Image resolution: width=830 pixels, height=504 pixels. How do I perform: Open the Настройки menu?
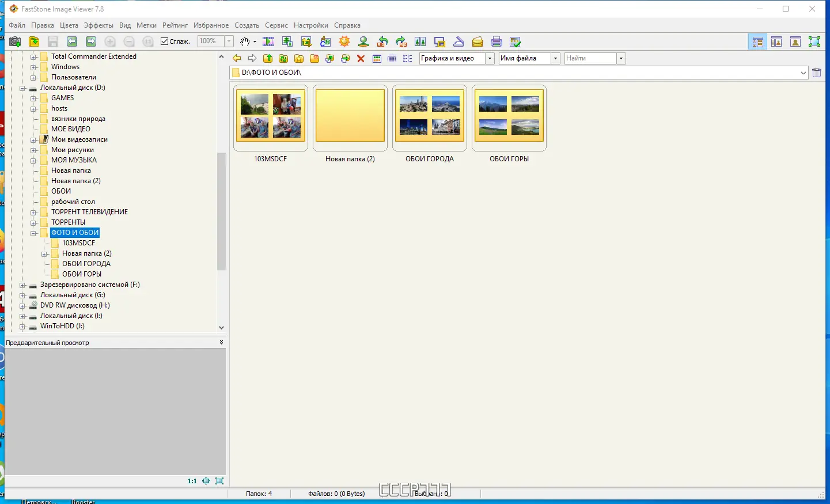[310, 25]
